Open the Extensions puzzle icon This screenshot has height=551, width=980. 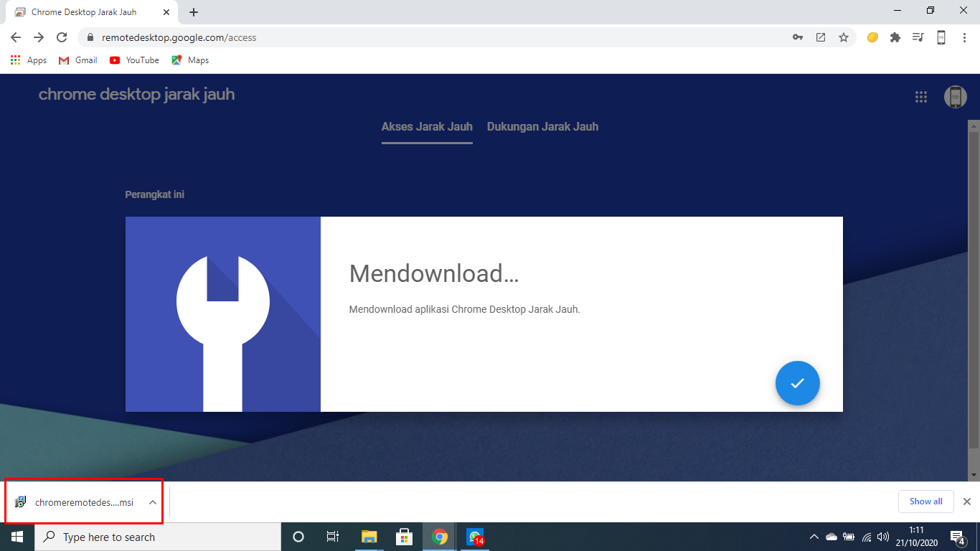click(x=895, y=37)
